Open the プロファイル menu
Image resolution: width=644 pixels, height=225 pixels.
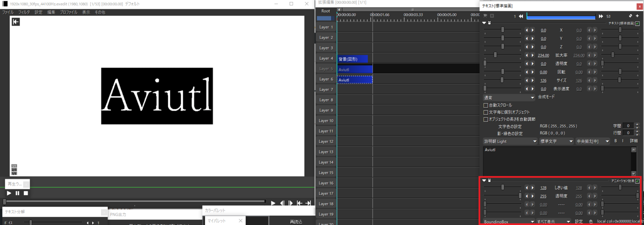(x=68, y=12)
